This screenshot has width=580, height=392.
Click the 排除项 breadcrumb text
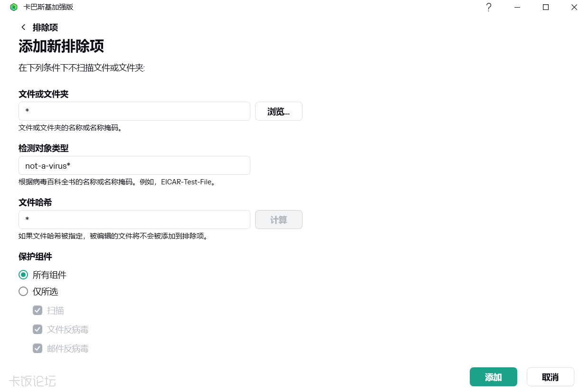(45, 28)
